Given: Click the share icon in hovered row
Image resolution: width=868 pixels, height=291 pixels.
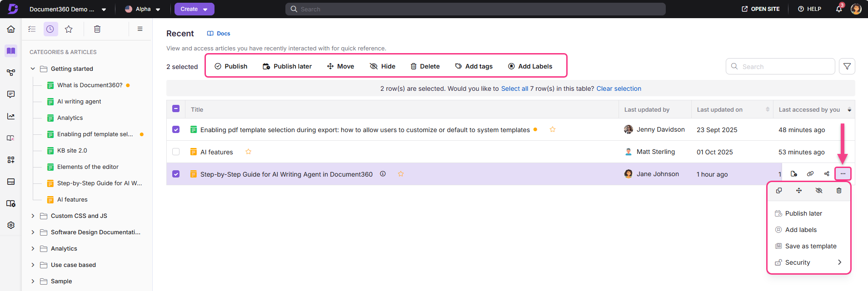Looking at the screenshot, I should [x=827, y=174].
